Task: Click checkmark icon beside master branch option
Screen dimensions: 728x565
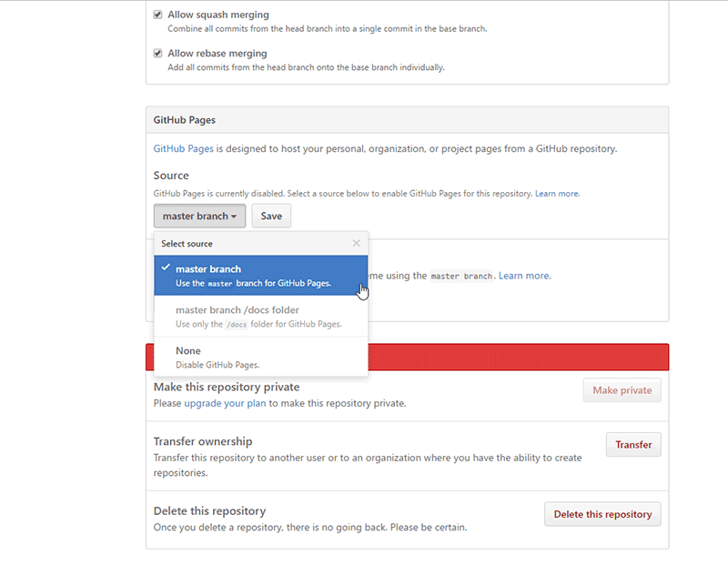Action: pos(166,267)
